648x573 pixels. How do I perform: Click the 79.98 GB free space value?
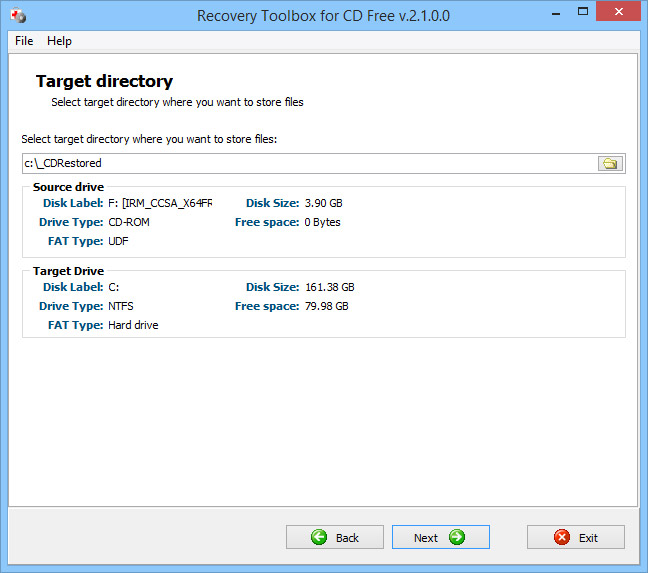point(326,306)
